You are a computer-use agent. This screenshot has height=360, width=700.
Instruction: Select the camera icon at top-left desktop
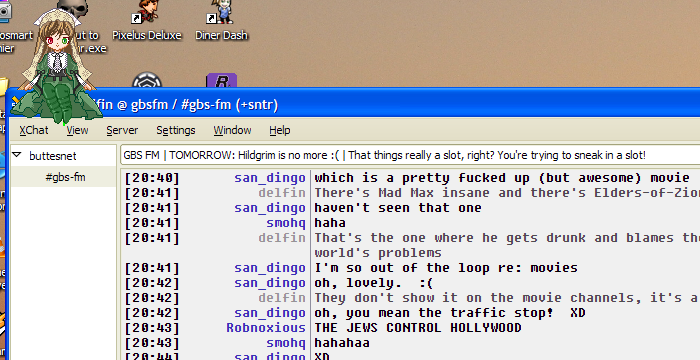4,11
